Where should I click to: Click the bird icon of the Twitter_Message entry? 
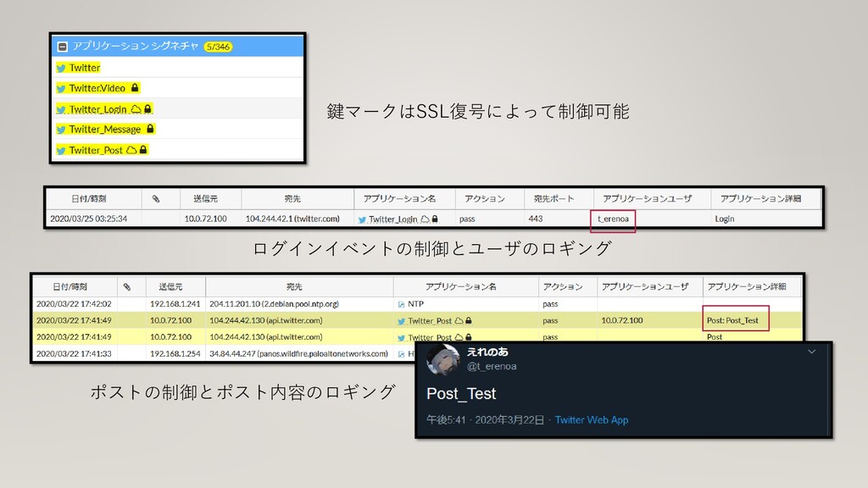coord(61,130)
